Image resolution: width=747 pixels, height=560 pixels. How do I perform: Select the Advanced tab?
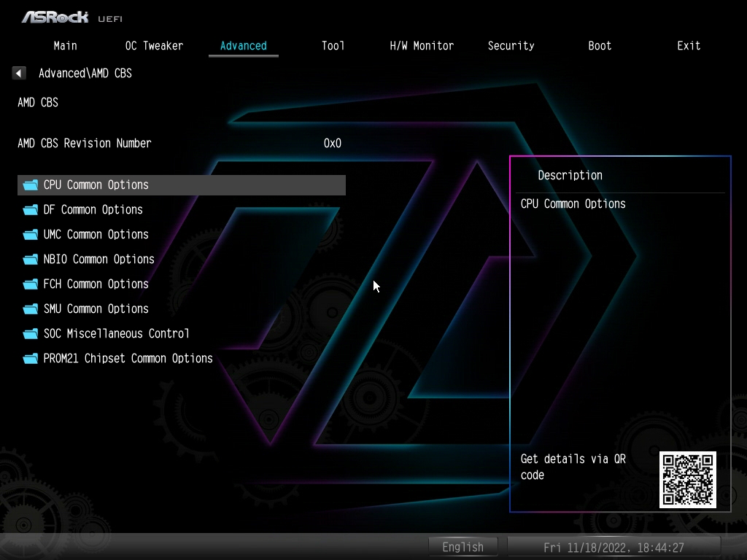[244, 46]
